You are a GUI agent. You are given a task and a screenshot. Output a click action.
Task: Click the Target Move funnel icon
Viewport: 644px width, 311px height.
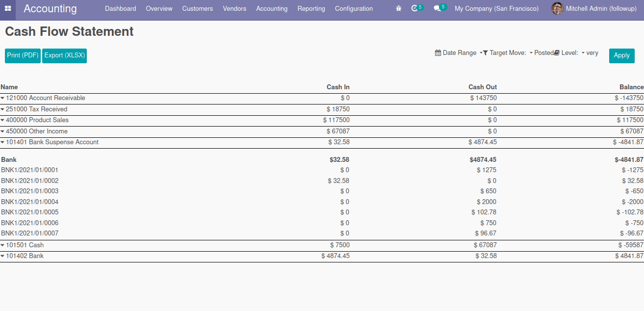[485, 53]
